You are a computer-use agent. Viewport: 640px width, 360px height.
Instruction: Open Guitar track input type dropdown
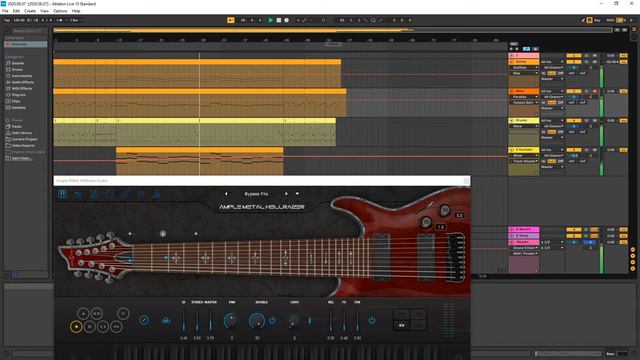(x=552, y=62)
